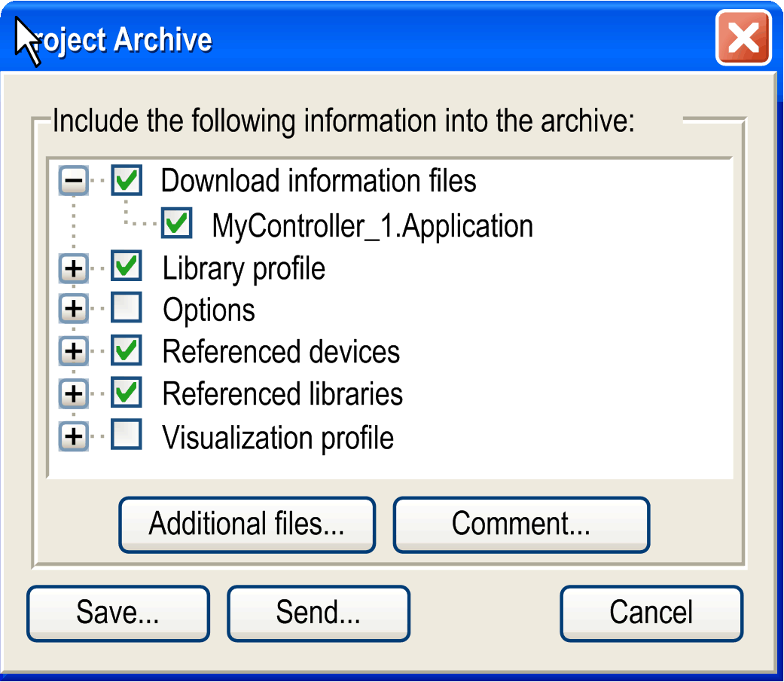
Task: Uncheck the Referenced devices checkbox
Action: tap(127, 350)
